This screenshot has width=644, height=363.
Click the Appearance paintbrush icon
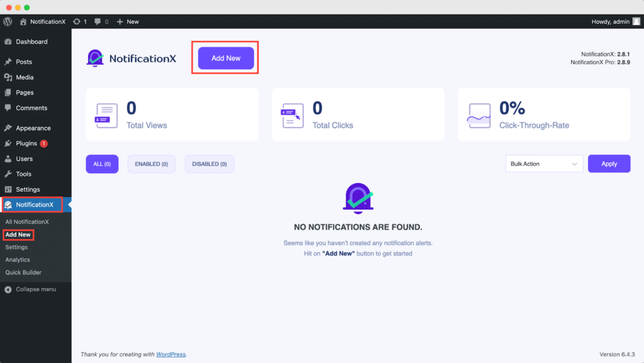pos(8,128)
